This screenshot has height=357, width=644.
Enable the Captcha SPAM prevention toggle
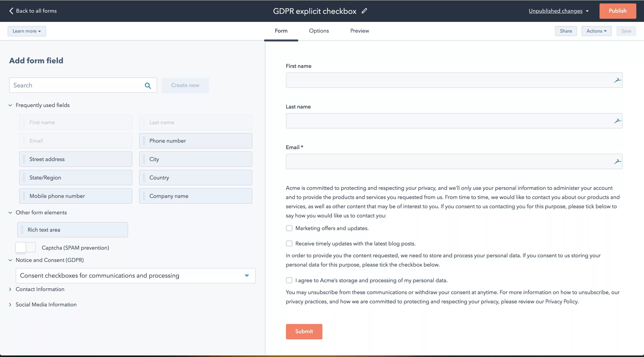[x=25, y=247]
